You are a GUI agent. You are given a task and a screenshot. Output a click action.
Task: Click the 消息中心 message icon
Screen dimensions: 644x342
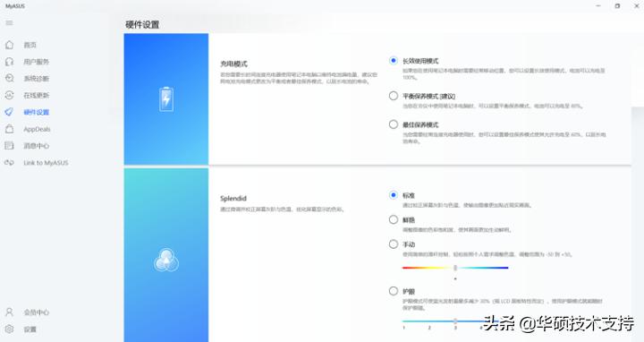click(9, 146)
